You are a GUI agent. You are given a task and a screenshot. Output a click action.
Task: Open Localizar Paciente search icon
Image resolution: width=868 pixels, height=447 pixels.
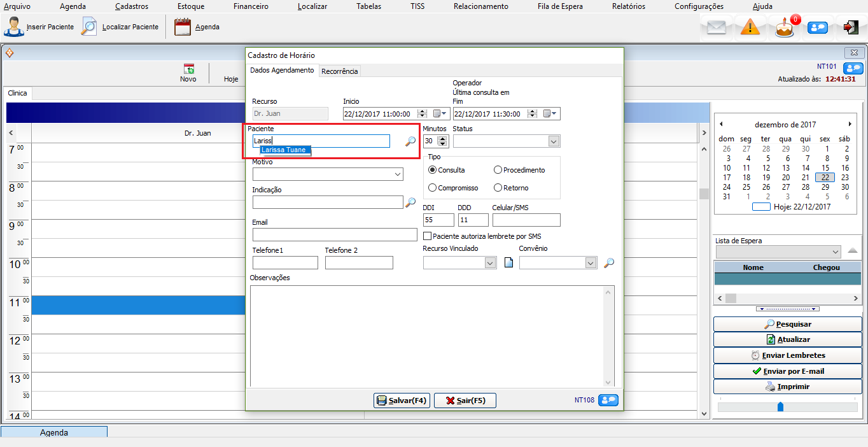tap(90, 27)
